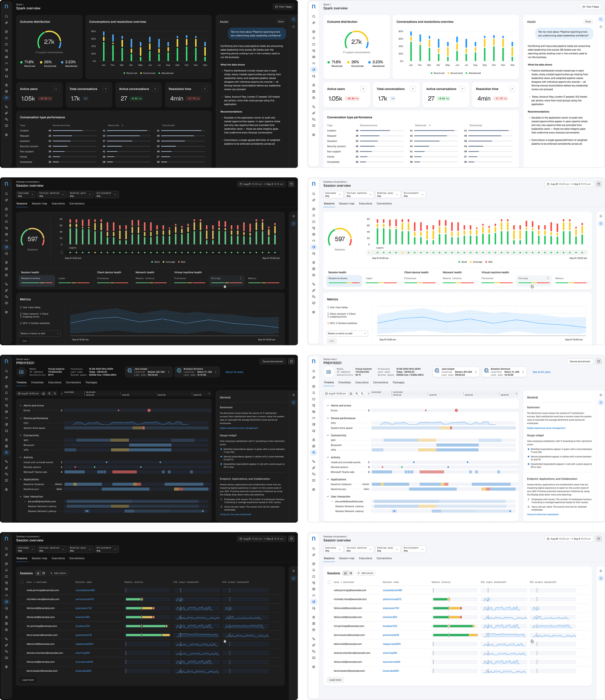Click the home icon in dark Device view timeline toolbar
The width and height of the screenshot is (605, 700).
[44, 393]
